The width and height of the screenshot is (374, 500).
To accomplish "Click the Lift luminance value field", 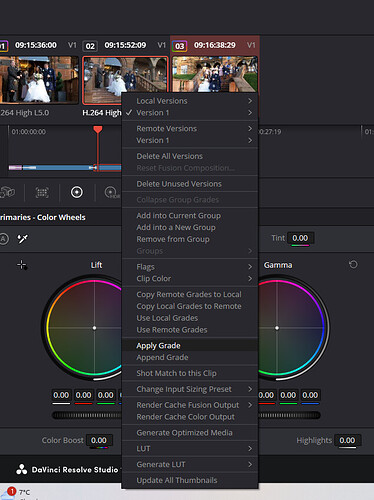I will tap(61, 395).
